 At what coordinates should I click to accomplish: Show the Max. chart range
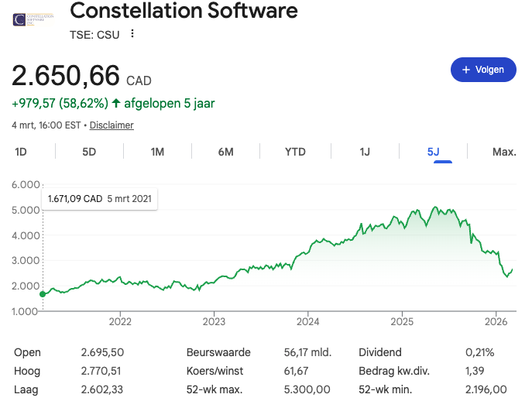click(504, 152)
